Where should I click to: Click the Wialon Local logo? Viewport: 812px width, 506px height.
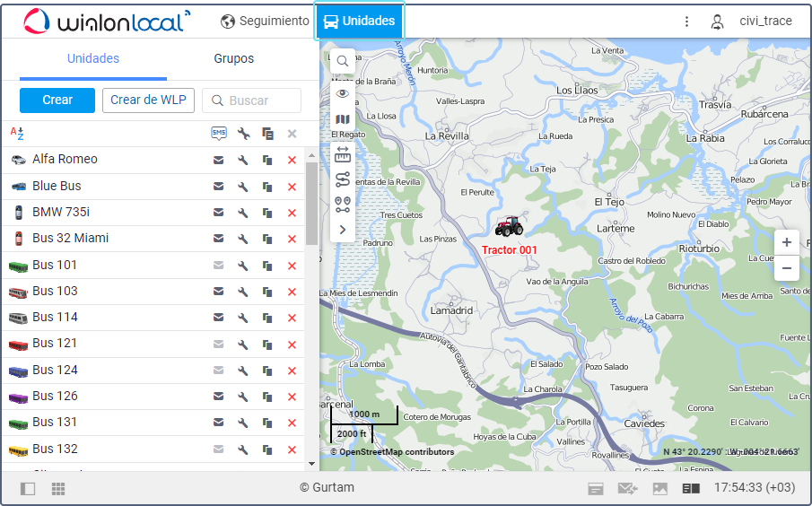[107, 22]
